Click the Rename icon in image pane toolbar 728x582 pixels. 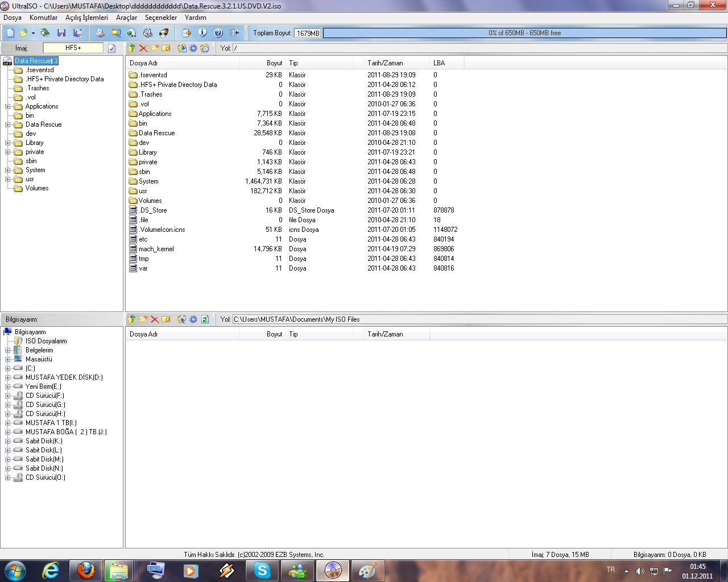click(166, 48)
